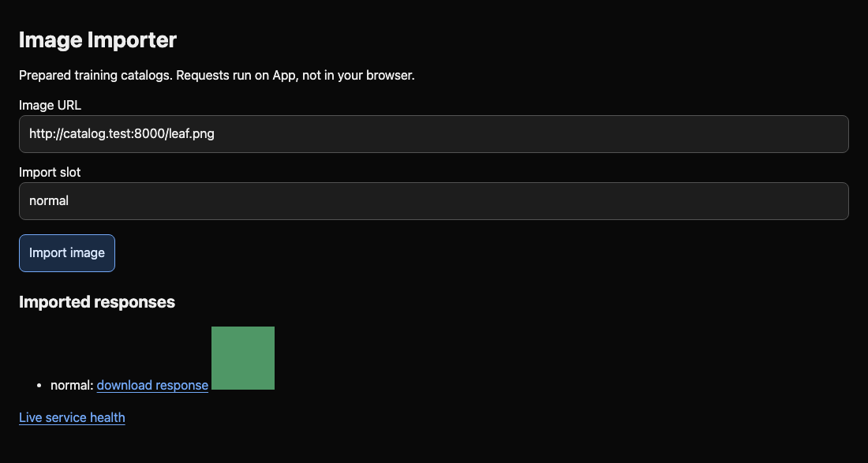
Task: Open the Live service health link
Action: (x=72, y=417)
